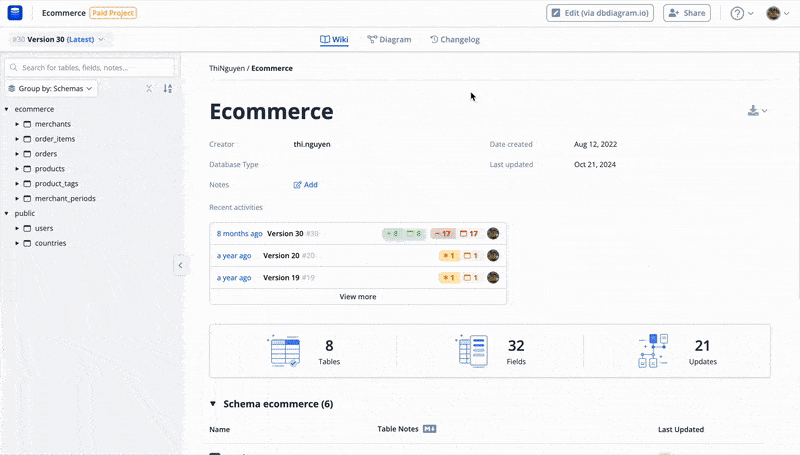Select order_items in the sidebar tree

coord(55,139)
